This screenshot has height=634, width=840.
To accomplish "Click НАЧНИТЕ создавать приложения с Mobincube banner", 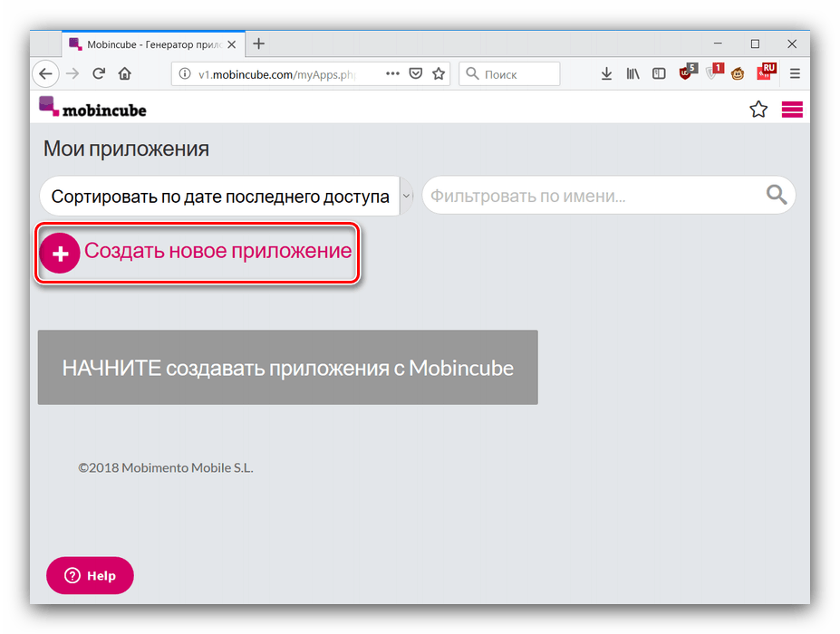I will pos(287,368).
